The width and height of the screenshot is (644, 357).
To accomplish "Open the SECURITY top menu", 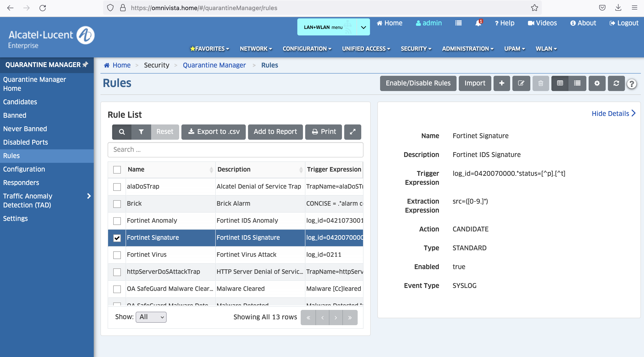I will (416, 49).
